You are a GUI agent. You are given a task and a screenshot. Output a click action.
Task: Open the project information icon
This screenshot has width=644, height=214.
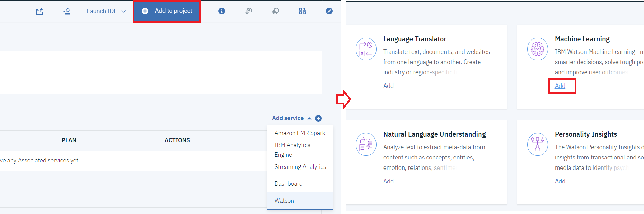coord(222,11)
